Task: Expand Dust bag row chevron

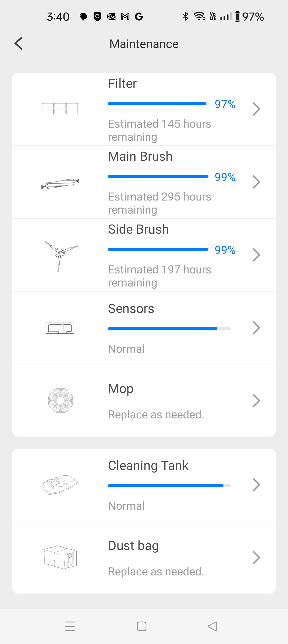Action: pyautogui.click(x=256, y=557)
